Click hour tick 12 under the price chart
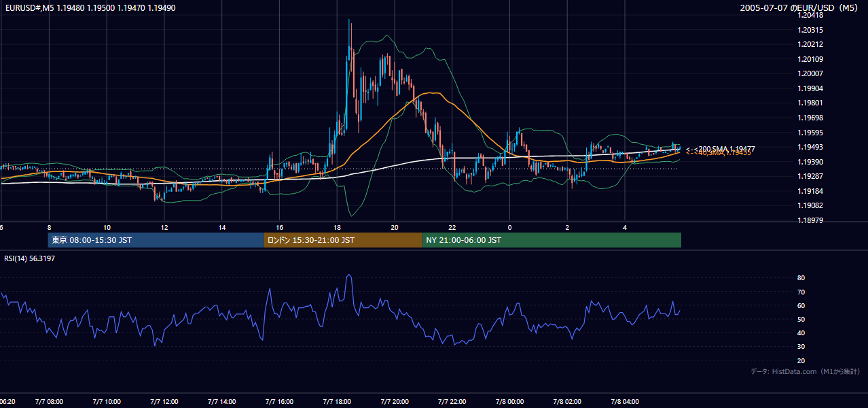The width and height of the screenshot is (868, 408). click(164, 227)
